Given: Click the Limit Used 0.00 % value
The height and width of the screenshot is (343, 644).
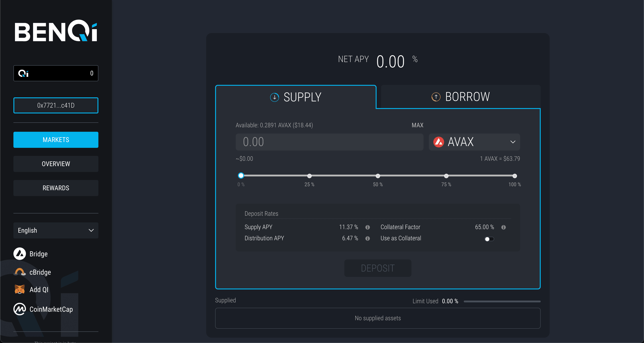Looking at the screenshot, I should 450,301.
